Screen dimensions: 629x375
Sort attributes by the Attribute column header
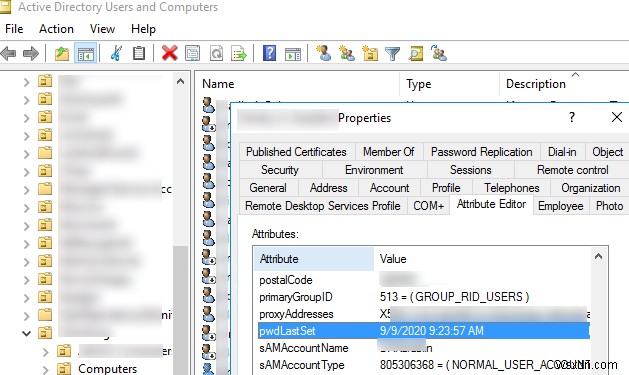click(x=314, y=259)
